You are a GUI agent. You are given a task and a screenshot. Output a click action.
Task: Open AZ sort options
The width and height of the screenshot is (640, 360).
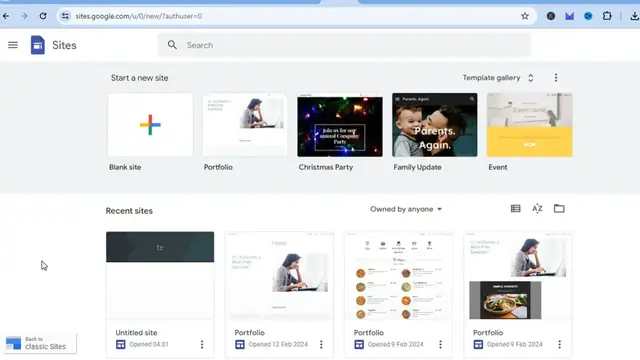(x=537, y=209)
